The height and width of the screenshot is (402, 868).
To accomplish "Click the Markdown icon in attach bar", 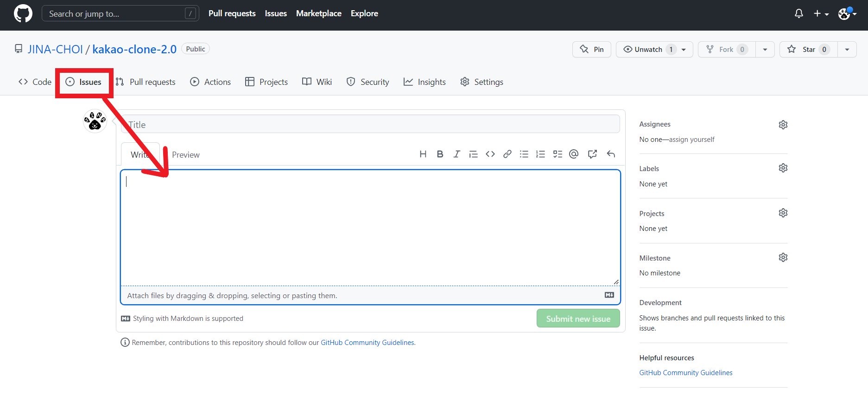I will click(609, 295).
